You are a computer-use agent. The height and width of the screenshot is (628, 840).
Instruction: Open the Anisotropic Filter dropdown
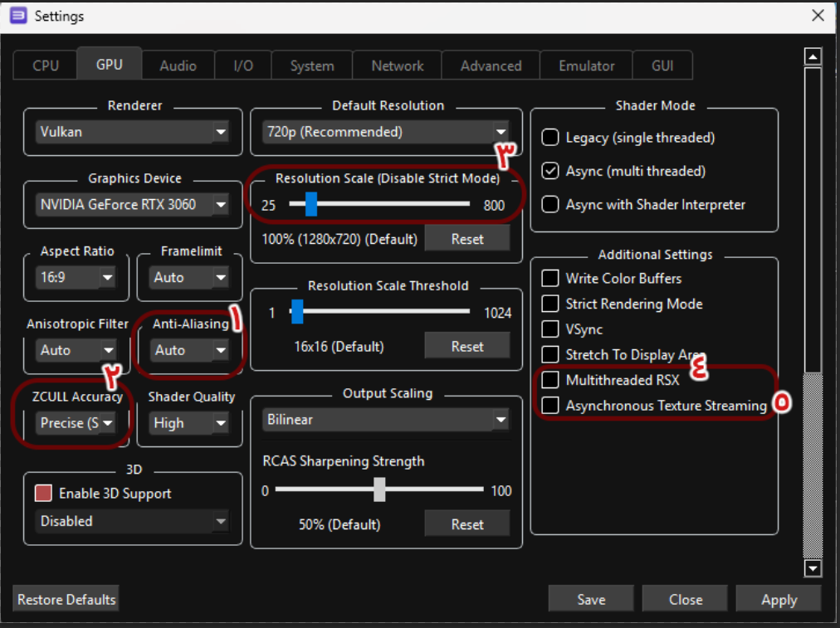76,350
